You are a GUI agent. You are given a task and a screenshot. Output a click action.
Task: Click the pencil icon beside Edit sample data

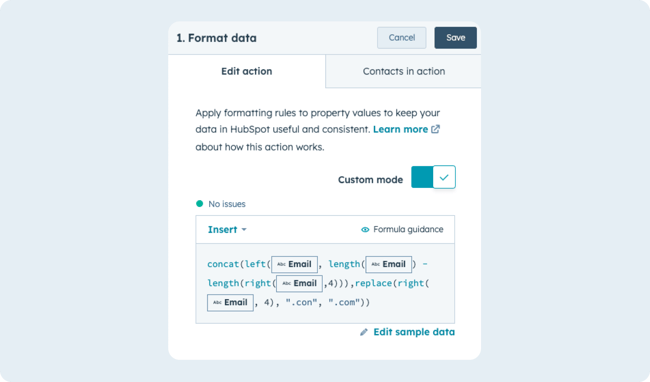364,332
